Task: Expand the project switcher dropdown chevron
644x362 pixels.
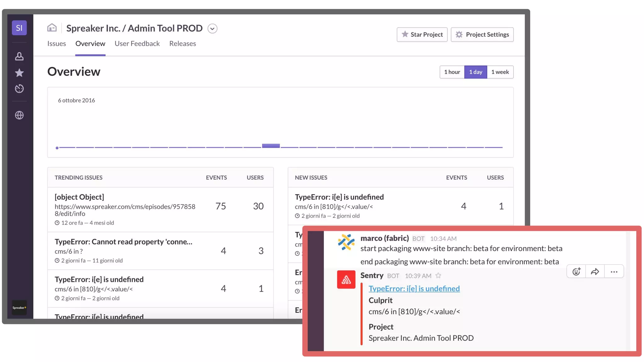Action: [212, 29]
